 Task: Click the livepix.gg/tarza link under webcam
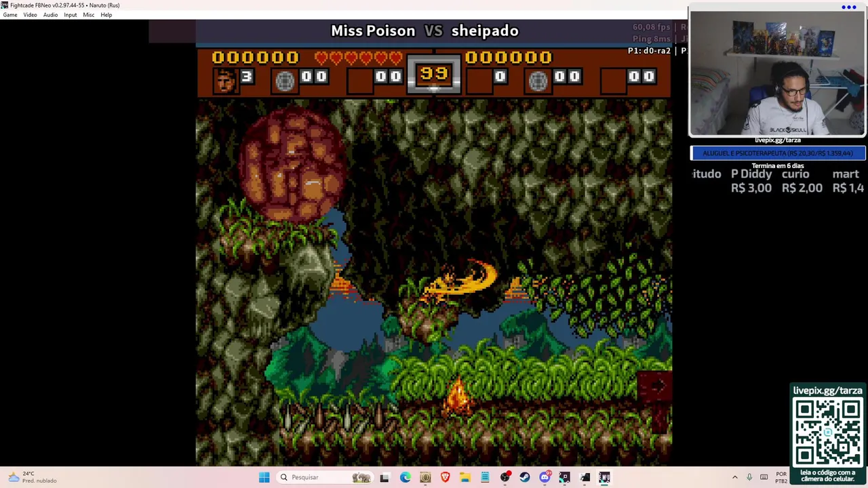[777, 140]
